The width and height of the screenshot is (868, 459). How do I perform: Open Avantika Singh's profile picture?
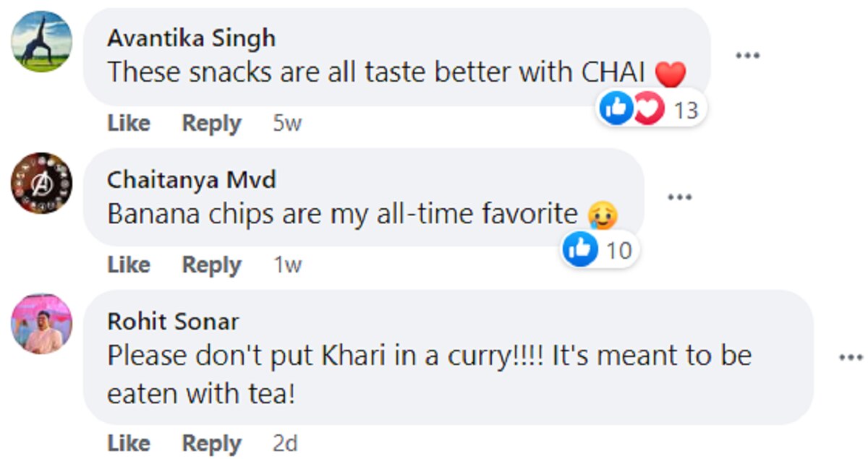(x=41, y=42)
